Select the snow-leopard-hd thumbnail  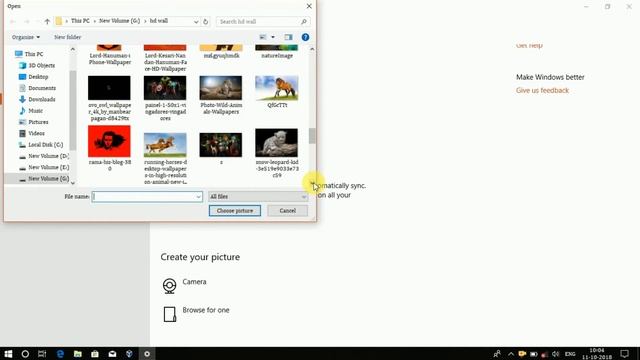(277, 143)
